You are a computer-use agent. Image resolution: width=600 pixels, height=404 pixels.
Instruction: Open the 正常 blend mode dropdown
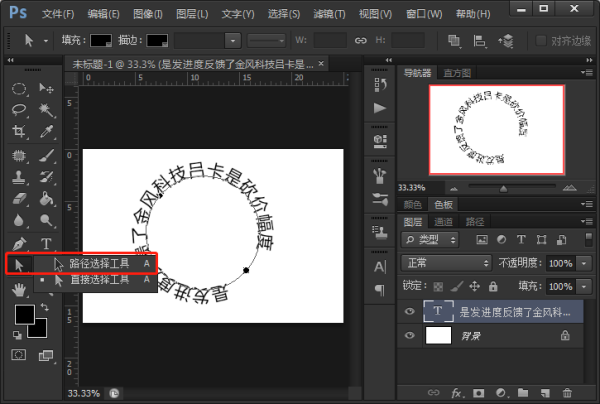pos(446,263)
